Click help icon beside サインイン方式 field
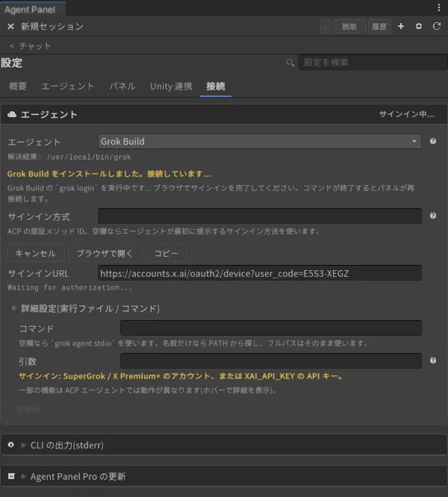 (433, 216)
